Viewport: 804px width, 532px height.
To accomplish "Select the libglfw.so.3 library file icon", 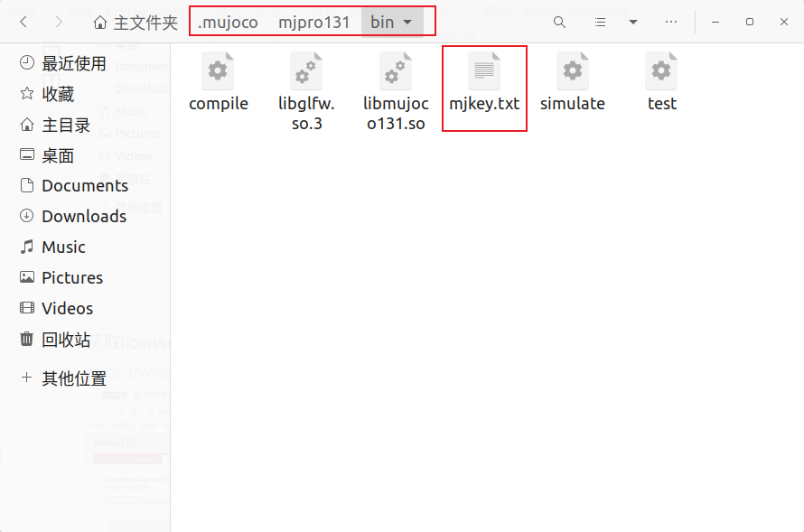I will click(306, 70).
